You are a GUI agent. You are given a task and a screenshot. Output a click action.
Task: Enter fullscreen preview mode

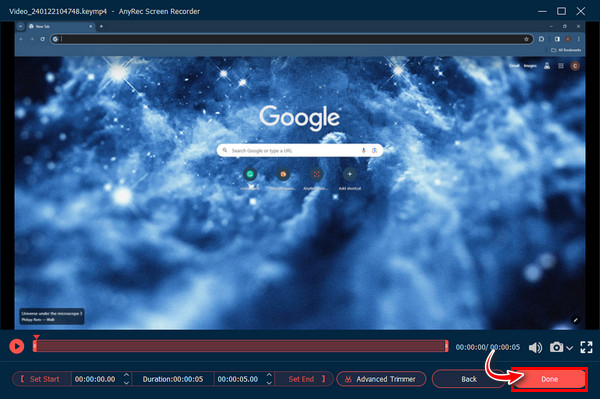tap(586, 347)
